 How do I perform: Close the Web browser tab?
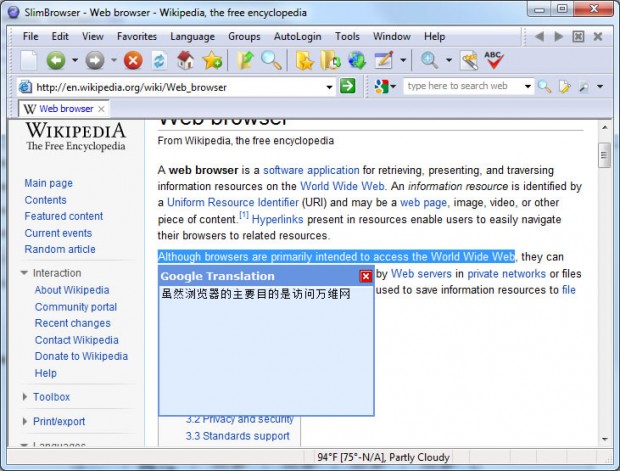coord(102,108)
